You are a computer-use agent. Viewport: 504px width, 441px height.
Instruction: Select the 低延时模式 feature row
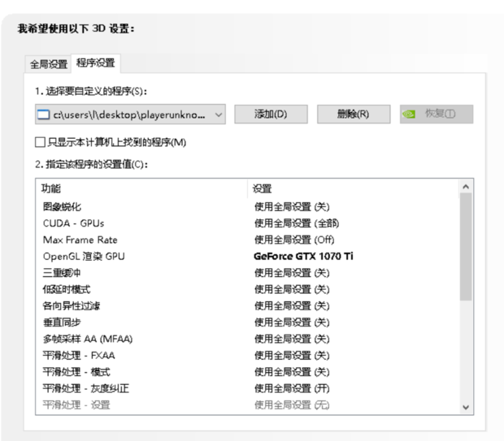(x=247, y=289)
